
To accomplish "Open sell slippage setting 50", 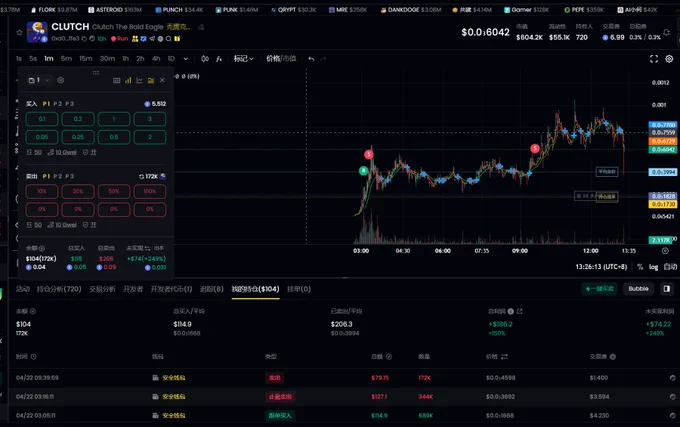I will [35, 225].
